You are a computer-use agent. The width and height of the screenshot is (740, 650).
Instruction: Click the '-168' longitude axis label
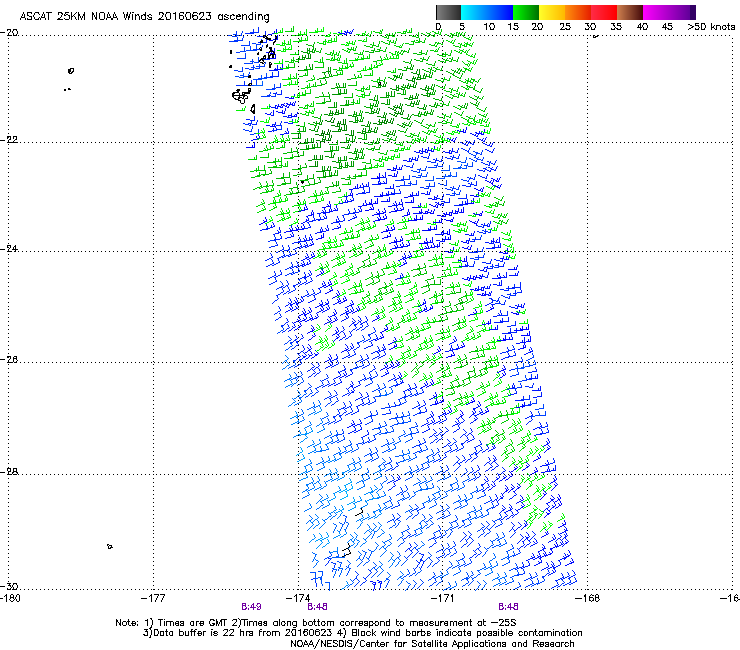click(x=588, y=598)
